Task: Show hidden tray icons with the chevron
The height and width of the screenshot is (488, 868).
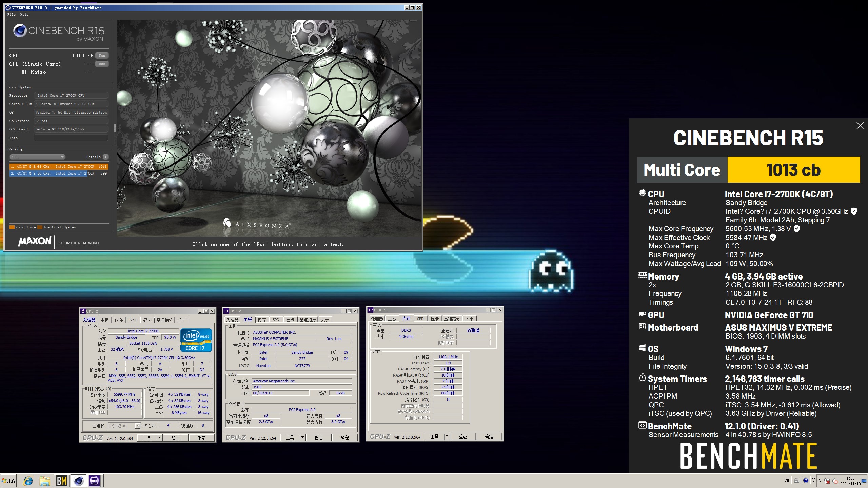Action: (x=820, y=480)
